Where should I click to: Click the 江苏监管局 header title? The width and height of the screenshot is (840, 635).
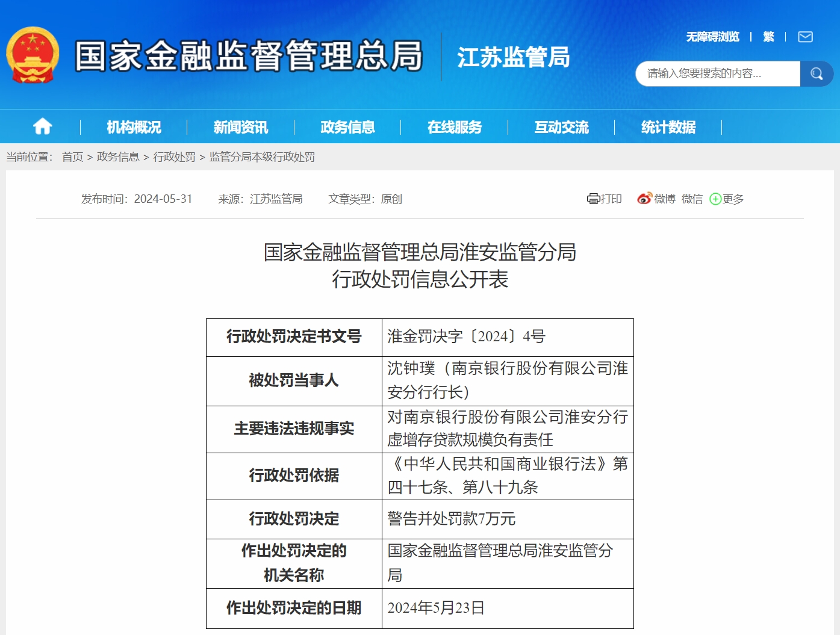tap(513, 58)
